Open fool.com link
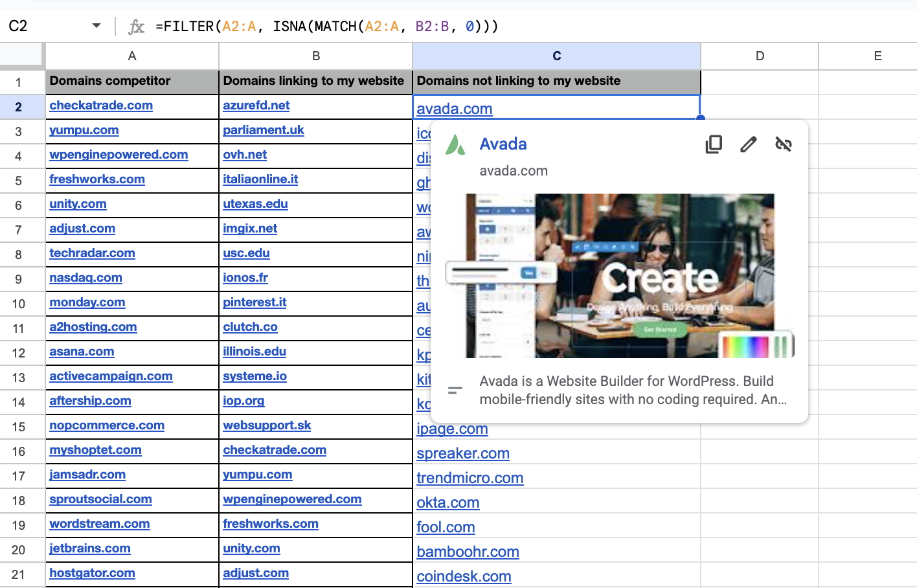 [x=446, y=527]
